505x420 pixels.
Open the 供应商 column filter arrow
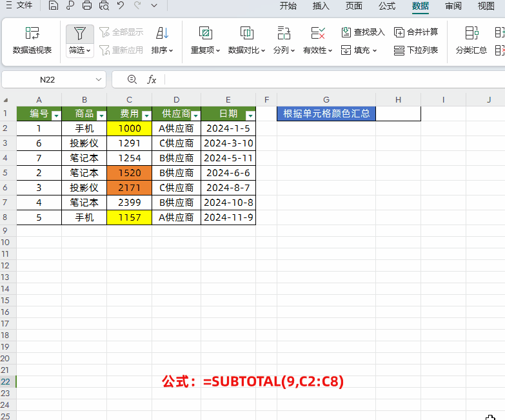pyautogui.click(x=195, y=115)
